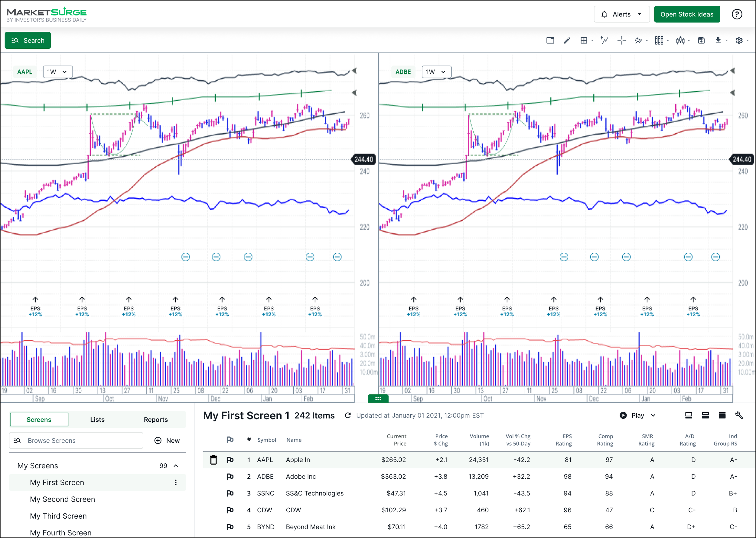This screenshot has width=756, height=538.
Task: Open the chart grid layout icon
Action: coord(584,41)
